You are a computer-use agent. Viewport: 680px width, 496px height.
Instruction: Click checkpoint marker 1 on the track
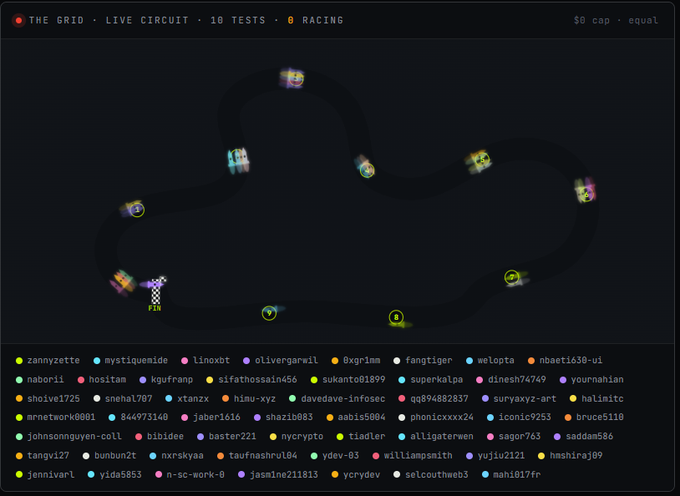[x=137, y=210]
